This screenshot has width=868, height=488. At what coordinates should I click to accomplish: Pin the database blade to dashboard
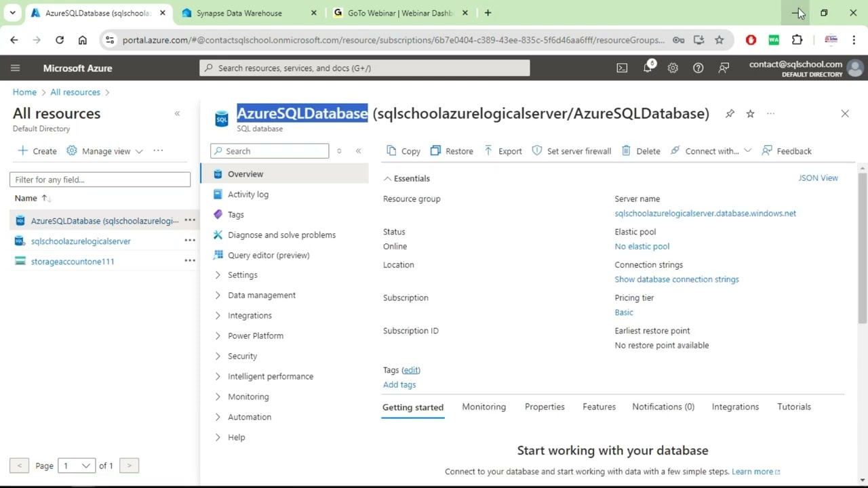point(730,114)
